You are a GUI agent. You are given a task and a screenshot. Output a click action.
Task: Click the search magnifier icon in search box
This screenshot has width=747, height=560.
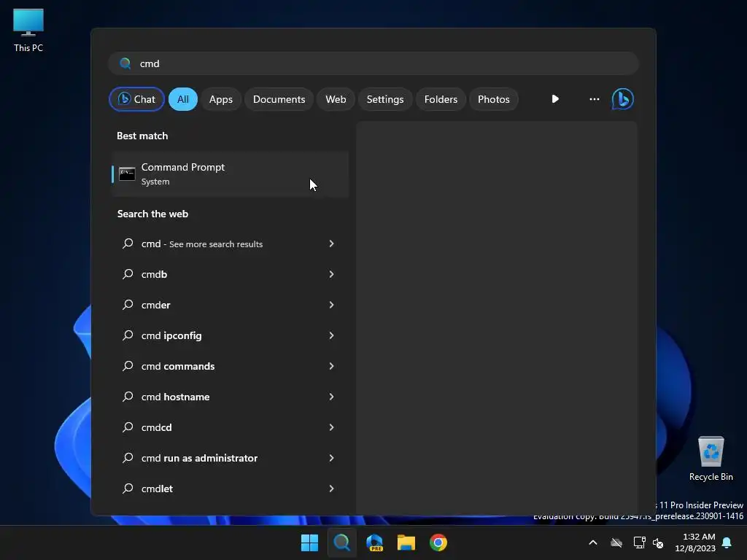[125, 63]
